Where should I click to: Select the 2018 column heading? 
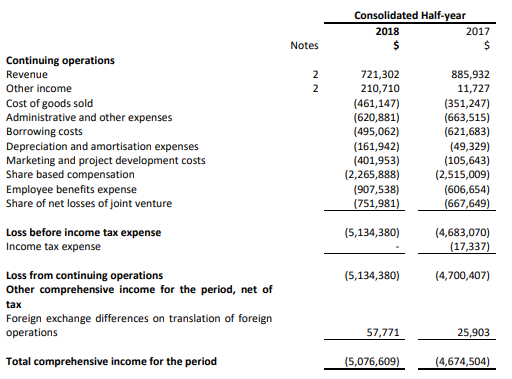point(387,31)
